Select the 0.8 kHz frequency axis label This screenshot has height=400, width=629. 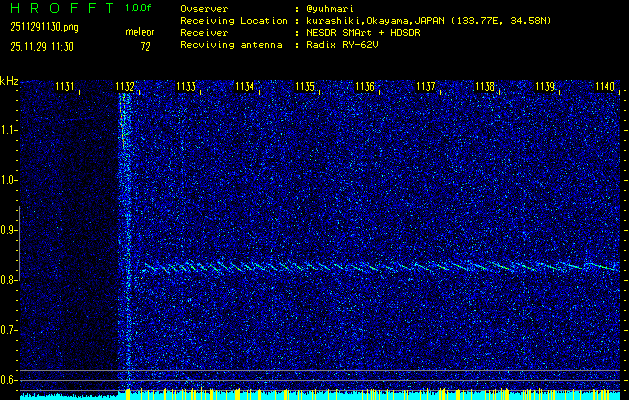tap(9, 280)
